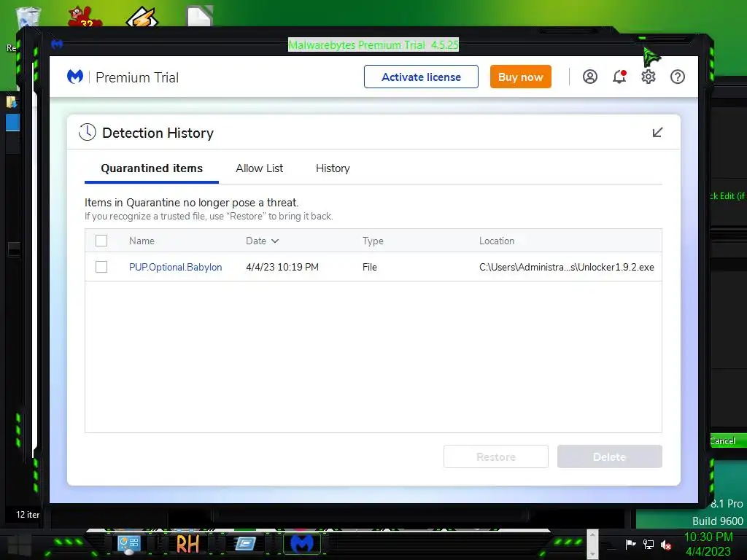Click the taskbar tray scroll arrows
Screen dimensions: 747x560
[x=592, y=544]
